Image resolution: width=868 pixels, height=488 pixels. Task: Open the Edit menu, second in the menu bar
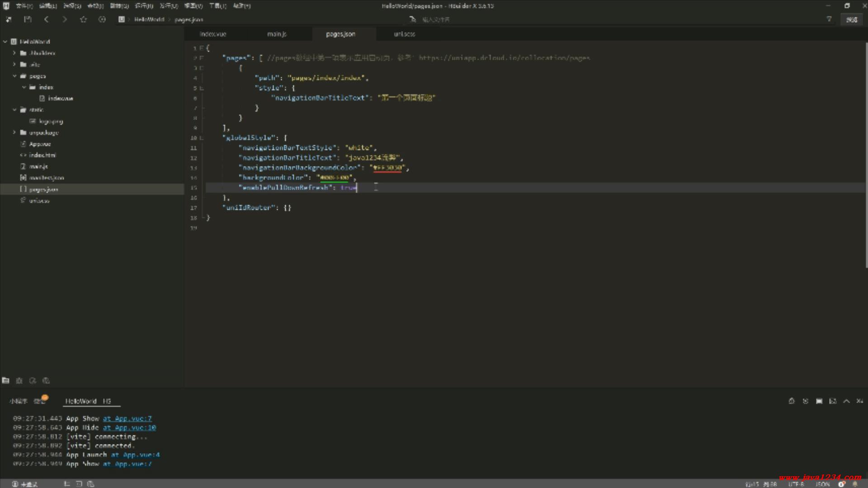click(x=48, y=6)
